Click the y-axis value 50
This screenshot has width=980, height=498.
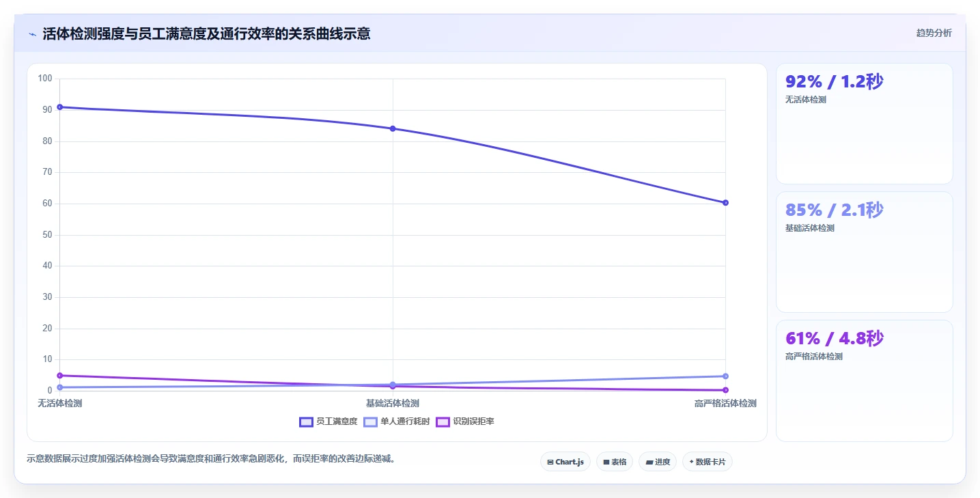48,235
